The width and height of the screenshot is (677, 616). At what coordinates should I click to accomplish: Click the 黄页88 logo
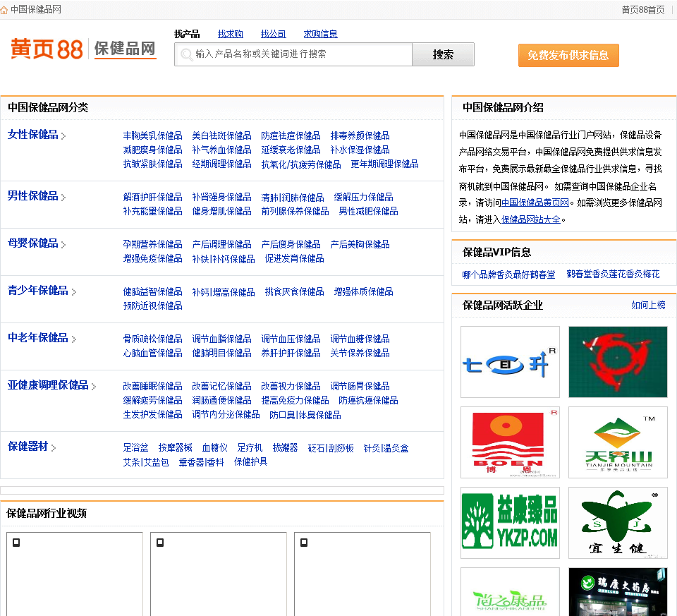click(47, 49)
